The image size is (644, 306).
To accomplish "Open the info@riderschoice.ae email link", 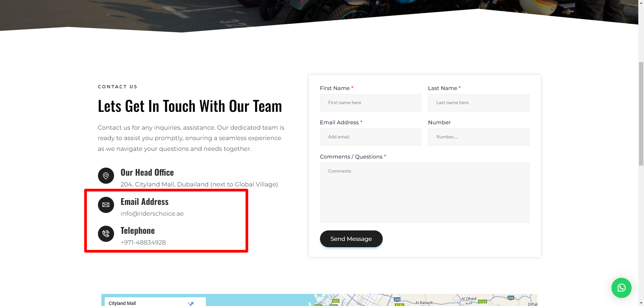I will [x=152, y=214].
